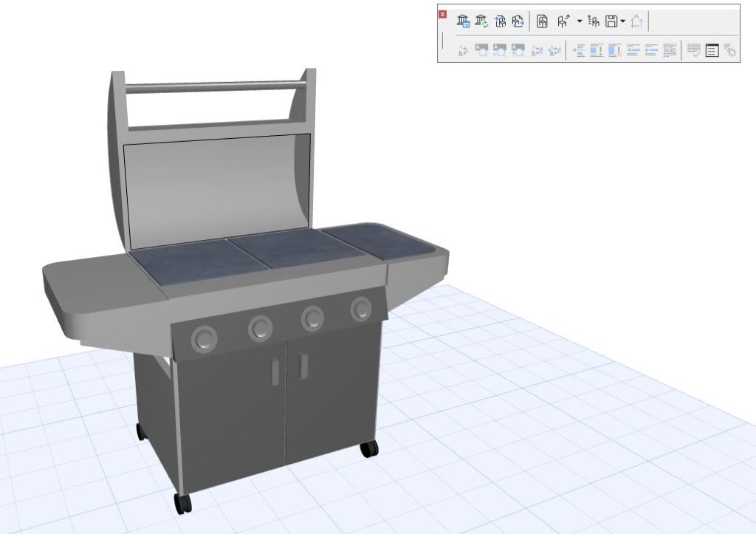Click the document icon with swap arrows
This screenshot has width=756, height=534.
pyautogui.click(x=516, y=21)
